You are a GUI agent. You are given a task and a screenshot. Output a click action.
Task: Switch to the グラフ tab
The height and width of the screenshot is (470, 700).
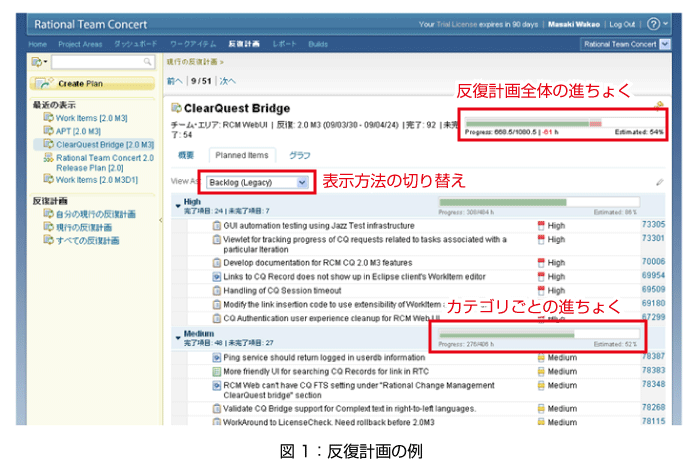[x=300, y=155]
